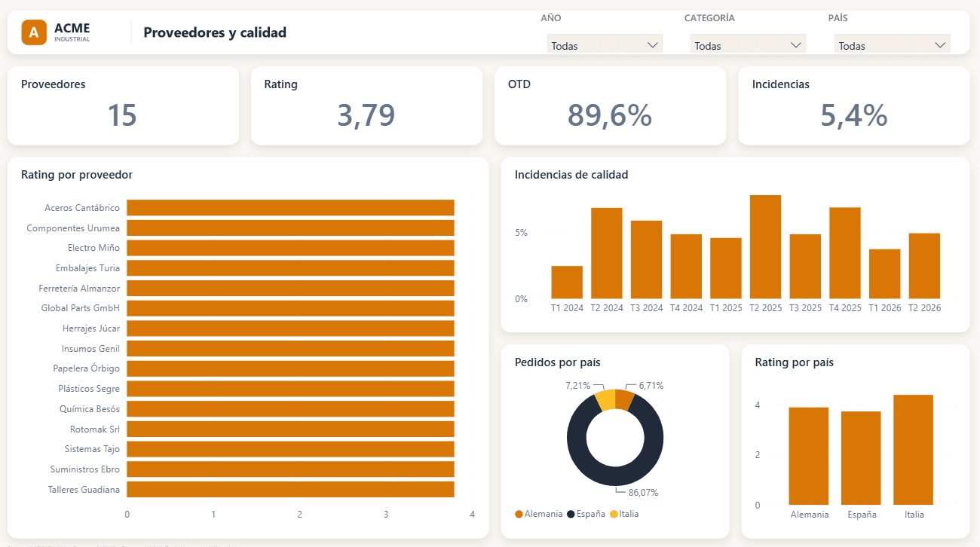
Task: Click the Rotomak Srl label
Action: [x=95, y=429]
